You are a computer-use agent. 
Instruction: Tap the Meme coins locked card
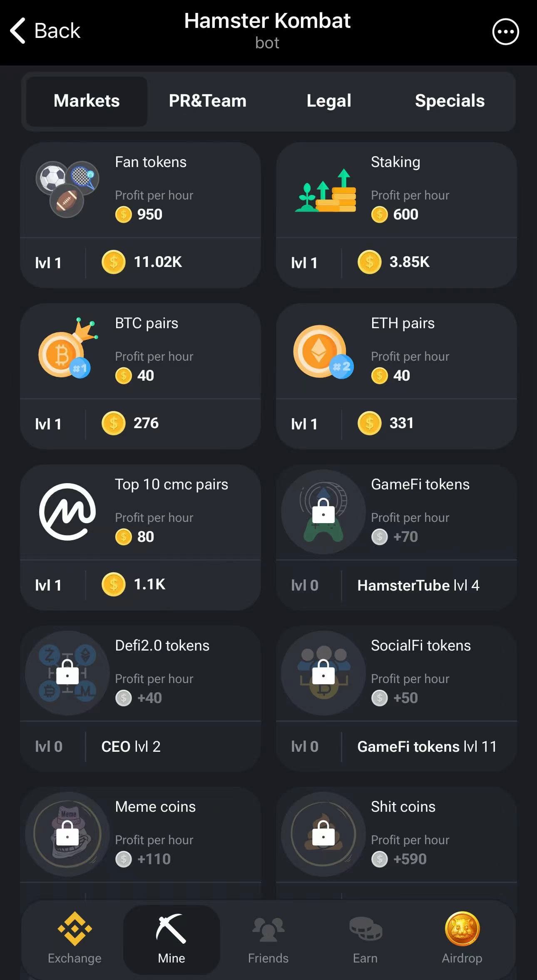coord(140,837)
